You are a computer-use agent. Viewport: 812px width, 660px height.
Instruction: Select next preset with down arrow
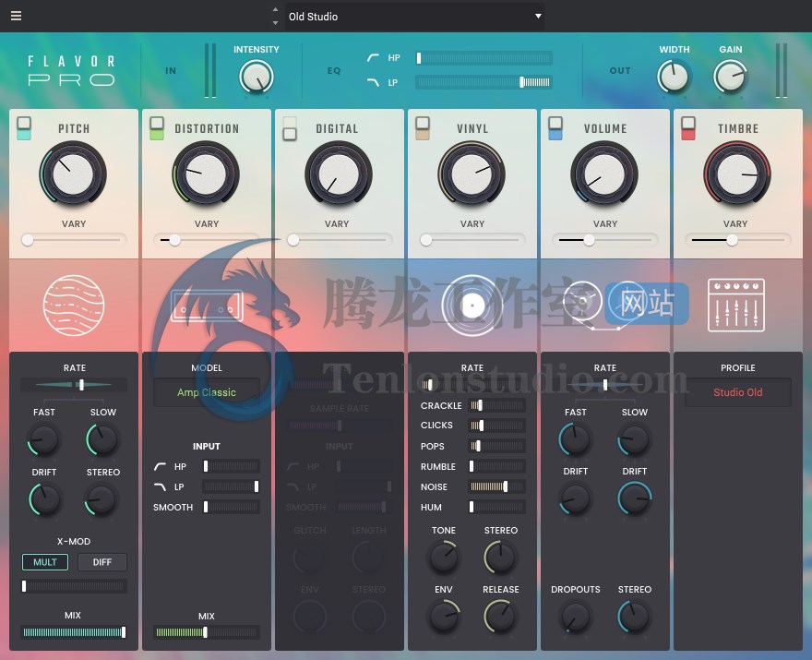point(276,23)
